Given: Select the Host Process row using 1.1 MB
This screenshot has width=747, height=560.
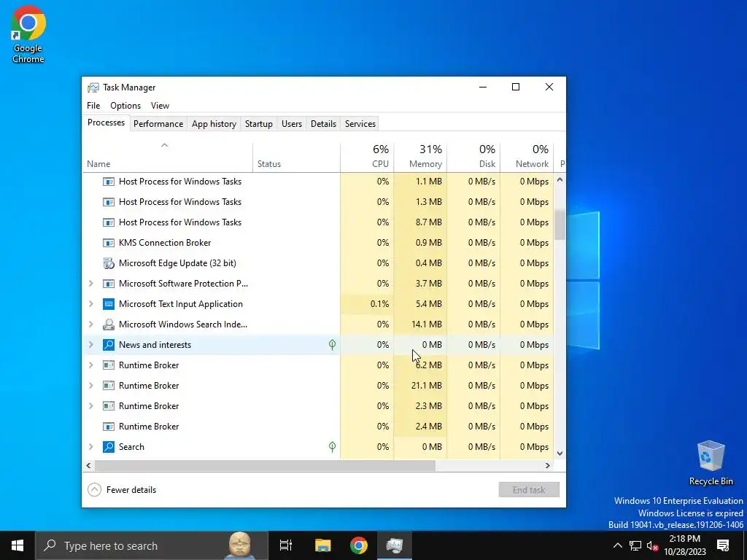Looking at the screenshot, I should click(x=318, y=182).
